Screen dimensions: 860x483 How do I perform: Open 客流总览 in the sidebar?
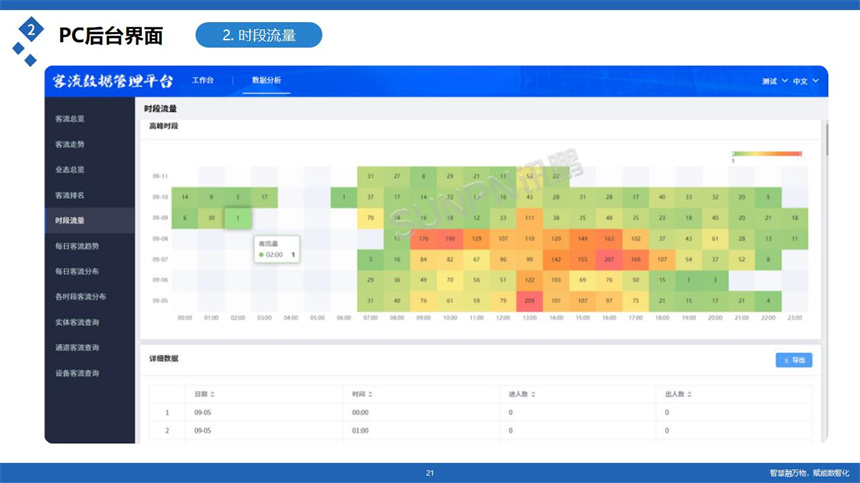(70, 119)
